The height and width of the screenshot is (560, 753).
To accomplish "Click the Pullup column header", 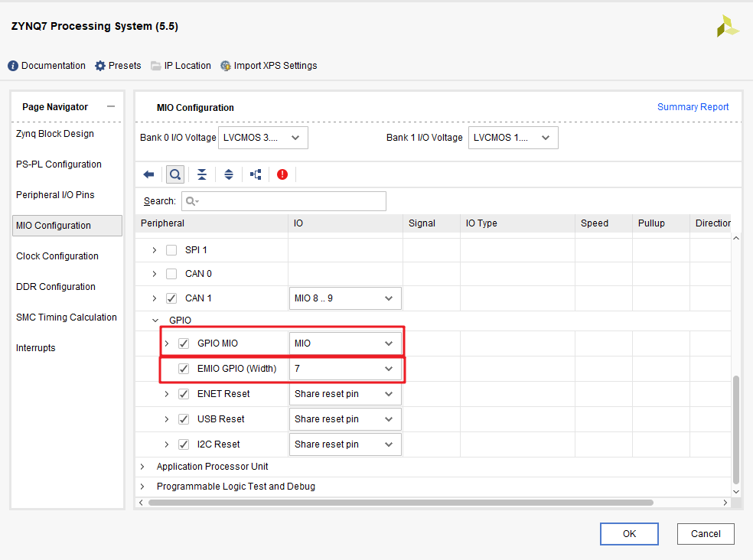I will pyautogui.click(x=661, y=223).
